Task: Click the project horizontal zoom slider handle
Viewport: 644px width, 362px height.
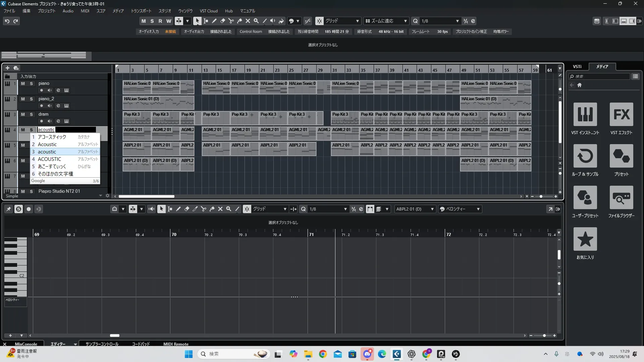Action: pyautogui.click(x=541, y=196)
